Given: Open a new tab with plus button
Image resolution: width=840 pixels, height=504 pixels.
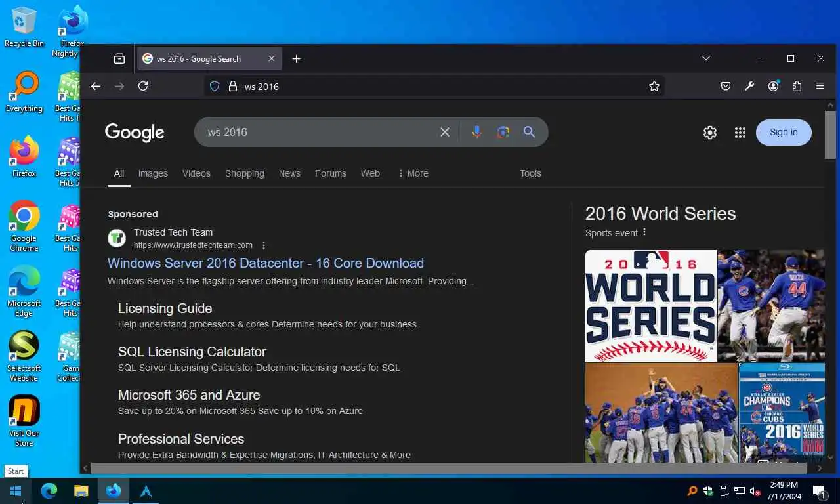Looking at the screenshot, I should (296, 58).
